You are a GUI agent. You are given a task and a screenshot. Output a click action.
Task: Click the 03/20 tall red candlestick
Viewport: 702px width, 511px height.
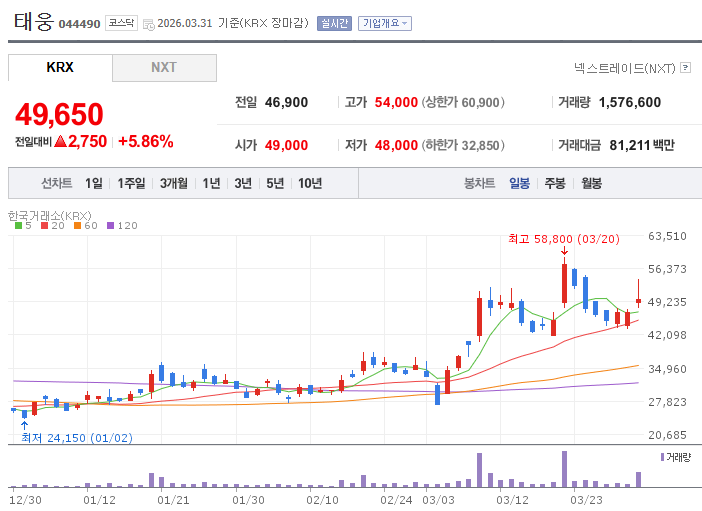[564, 283]
